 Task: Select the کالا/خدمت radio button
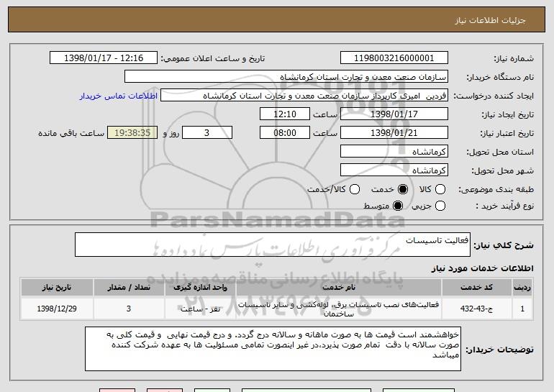pos(355,189)
